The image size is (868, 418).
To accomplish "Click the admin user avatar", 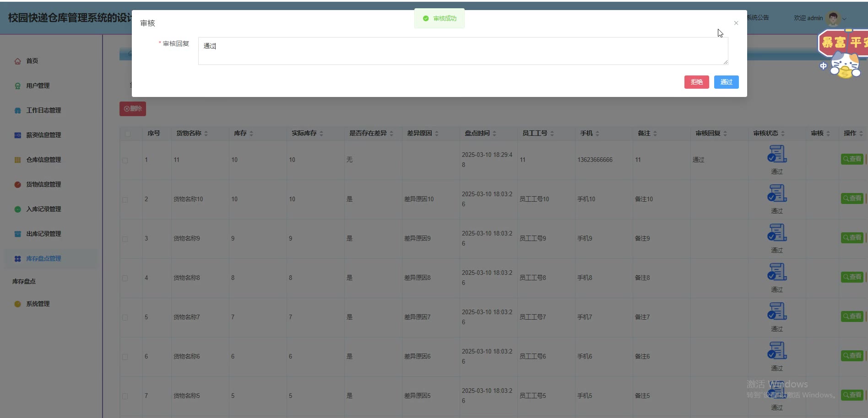I will [x=833, y=18].
